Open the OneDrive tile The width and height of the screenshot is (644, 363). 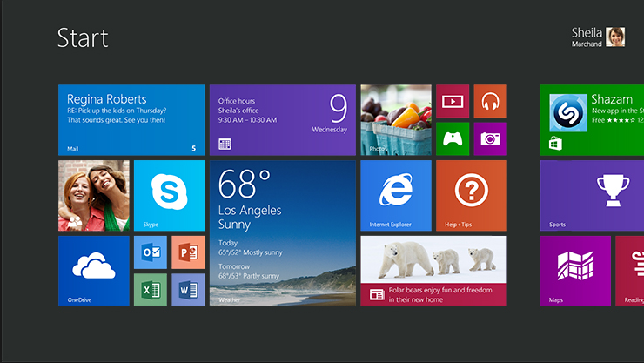(x=93, y=270)
